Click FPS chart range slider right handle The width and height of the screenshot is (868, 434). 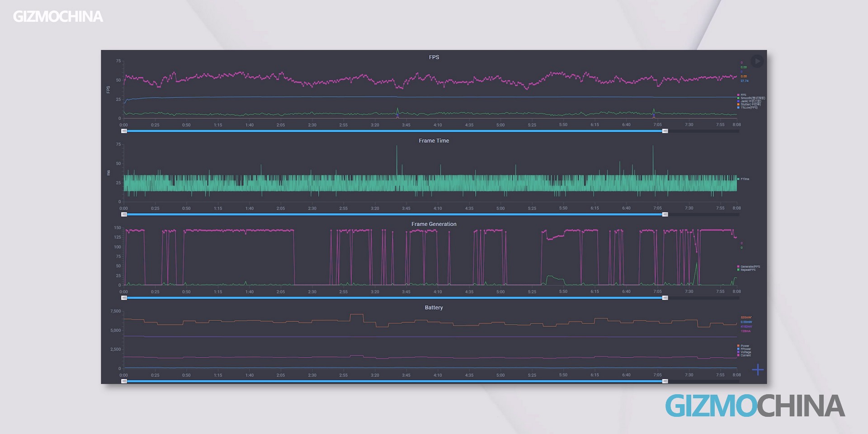click(665, 131)
